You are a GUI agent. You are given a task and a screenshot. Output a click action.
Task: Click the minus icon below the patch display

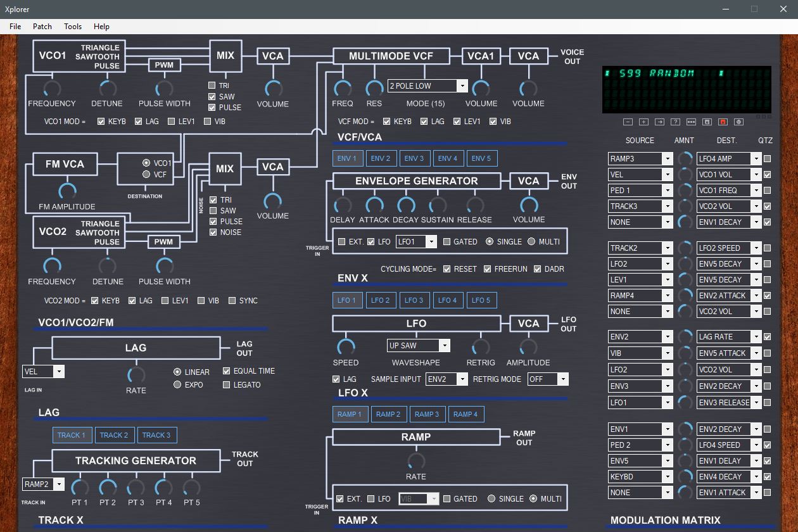coord(628,122)
